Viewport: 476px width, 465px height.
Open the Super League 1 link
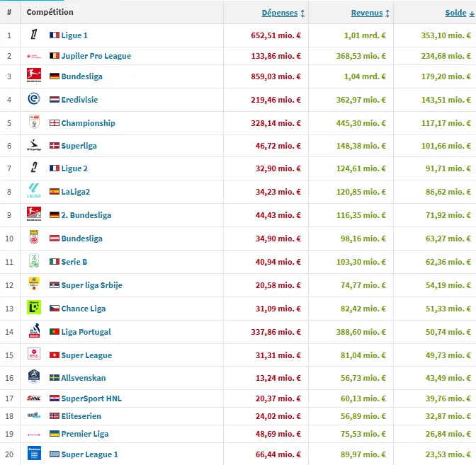[89, 454]
